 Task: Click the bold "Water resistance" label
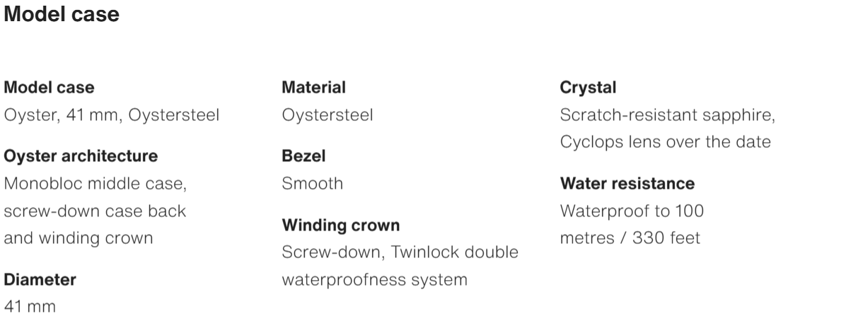click(627, 184)
